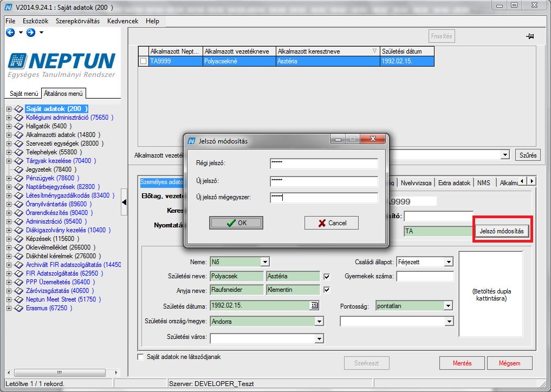This screenshot has height=392, width=551.
Task: Click the Új jelszó password field
Action: point(324,181)
